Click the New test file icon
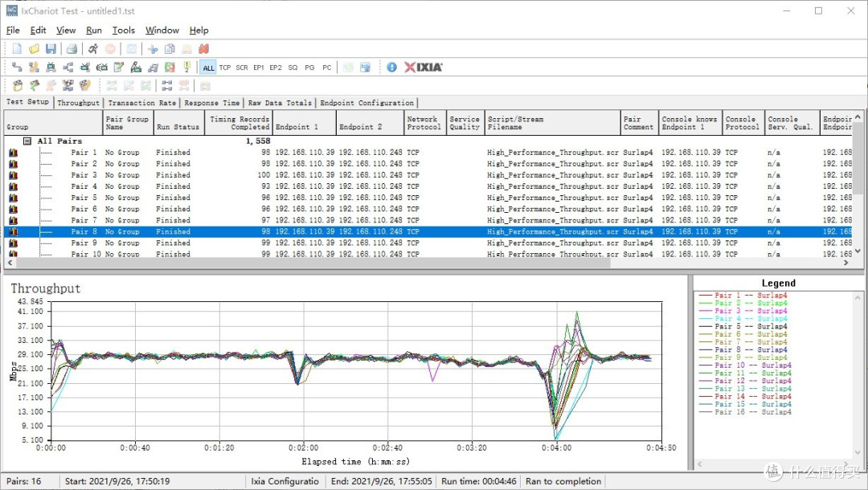 [x=17, y=49]
